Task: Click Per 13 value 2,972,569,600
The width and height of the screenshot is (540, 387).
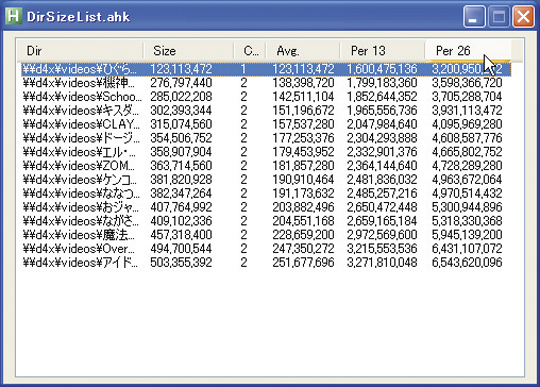Action: 382,235
